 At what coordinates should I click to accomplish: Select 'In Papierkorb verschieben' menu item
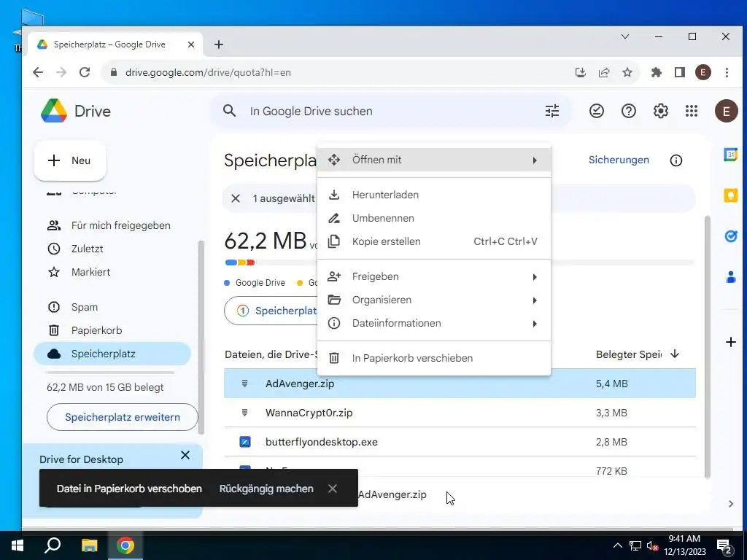(x=434, y=358)
